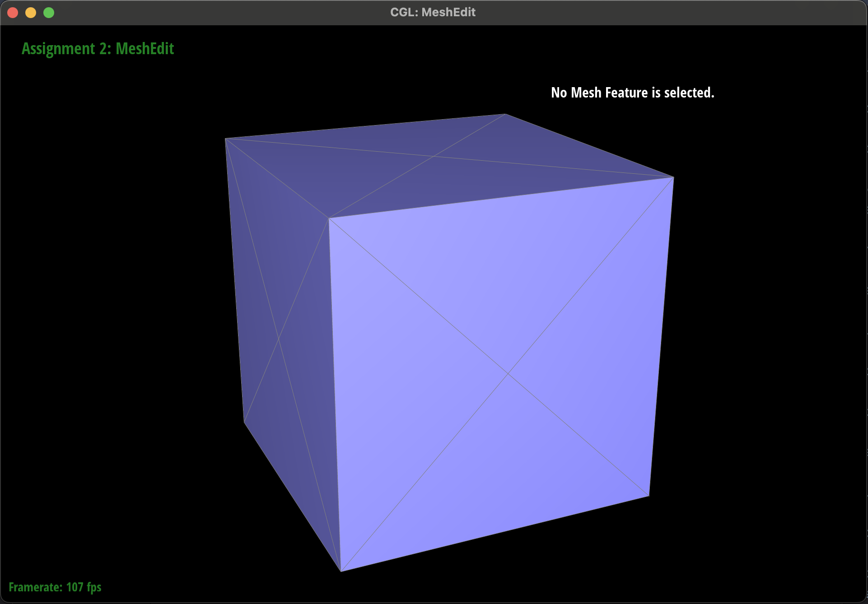Image resolution: width=868 pixels, height=604 pixels.
Task: Select the cube's topmost back corner vertex
Action: (505, 114)
